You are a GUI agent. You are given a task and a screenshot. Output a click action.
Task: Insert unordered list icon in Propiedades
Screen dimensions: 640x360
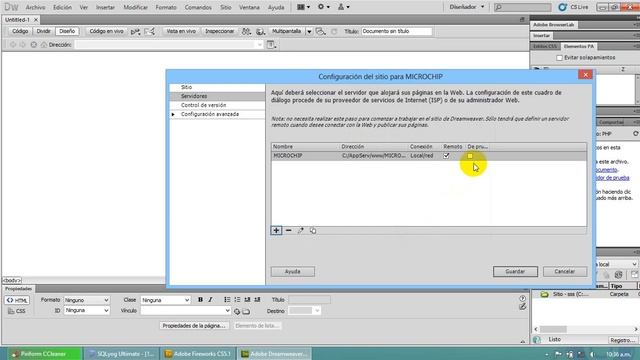pyautogui.click(x=227, y=300)
